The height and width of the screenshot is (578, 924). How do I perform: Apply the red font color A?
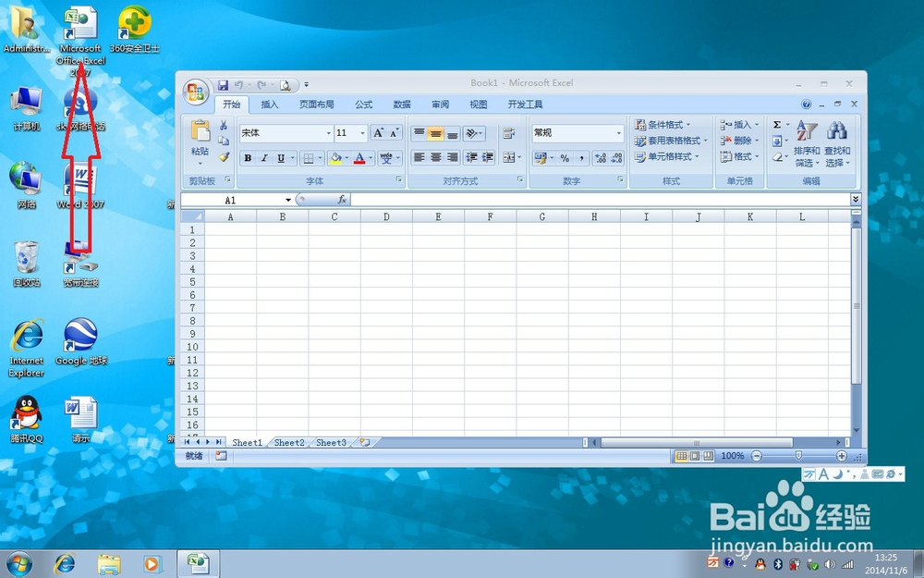click(x=359, y=157)
